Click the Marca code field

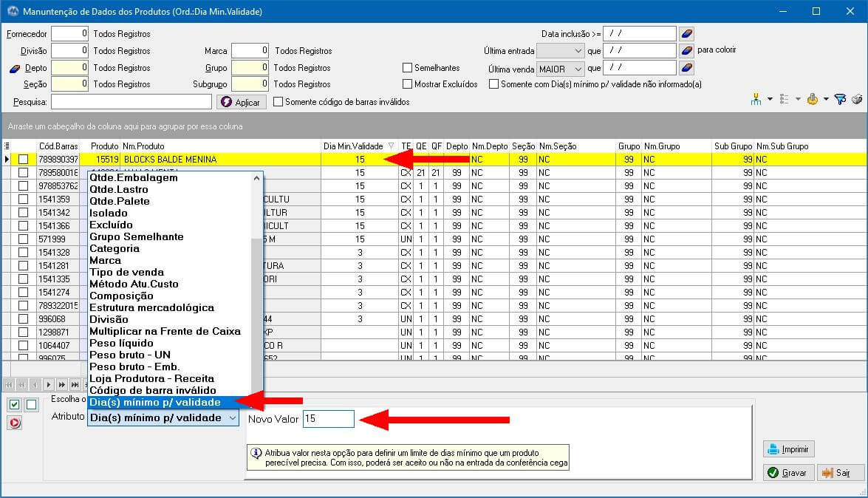coord(250,51)
